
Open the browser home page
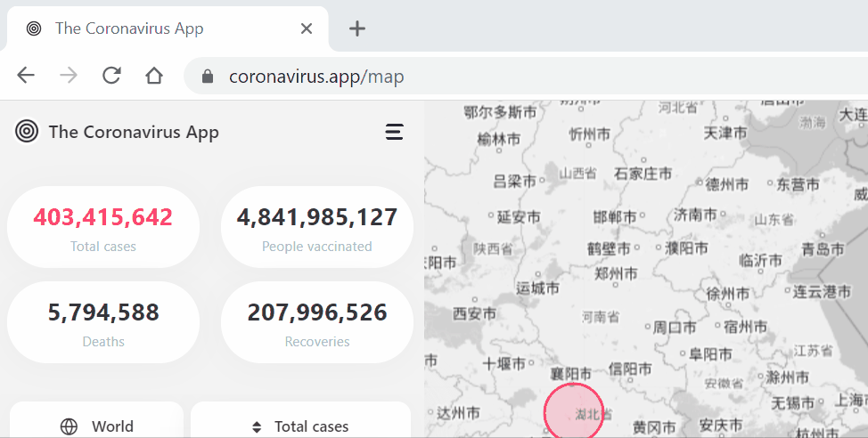[x=154, y=75]
